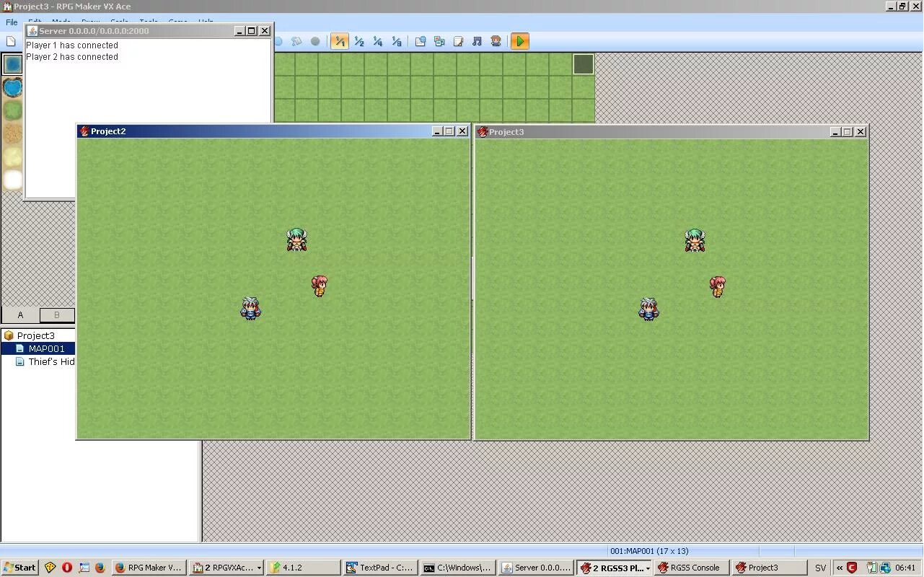Restore down the RPG Maker main window

pos(902,6)
